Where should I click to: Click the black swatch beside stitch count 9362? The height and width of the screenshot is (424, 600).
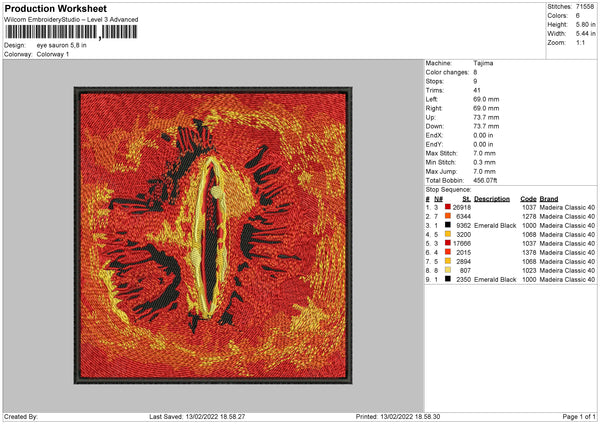click(x=448, y=225)
